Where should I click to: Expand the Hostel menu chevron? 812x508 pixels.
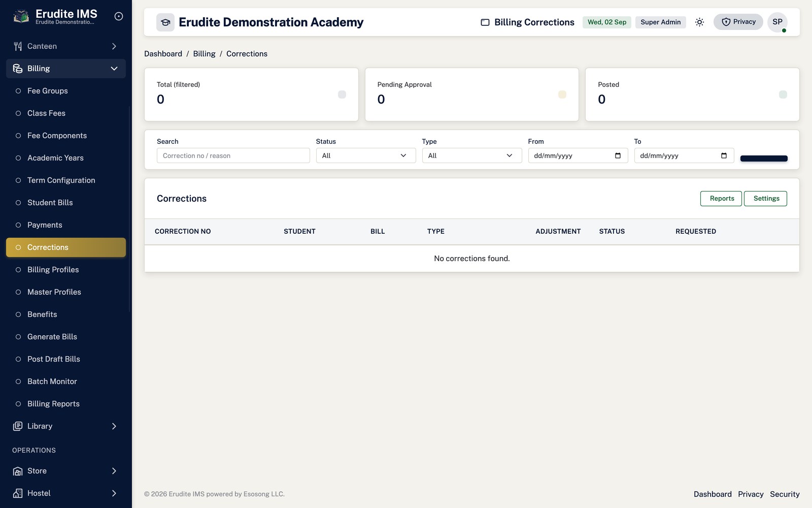(114, 493)
